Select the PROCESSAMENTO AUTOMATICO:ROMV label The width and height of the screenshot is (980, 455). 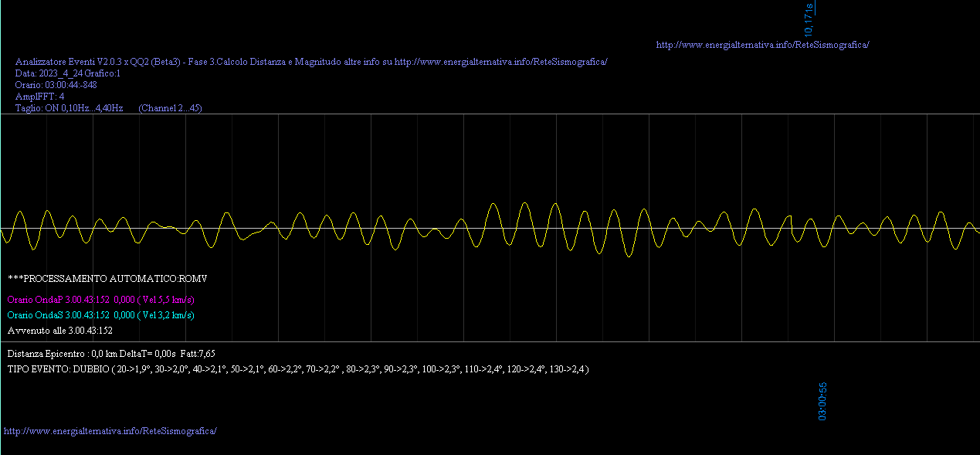pyautogui.click(x=108, y=278)
